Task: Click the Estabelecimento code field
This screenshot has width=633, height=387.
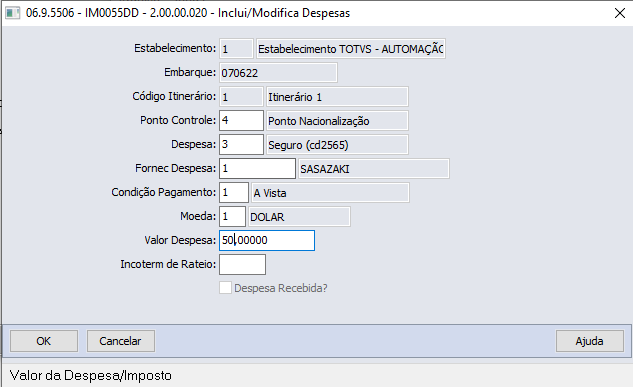Action: click(x=236, y=48)
